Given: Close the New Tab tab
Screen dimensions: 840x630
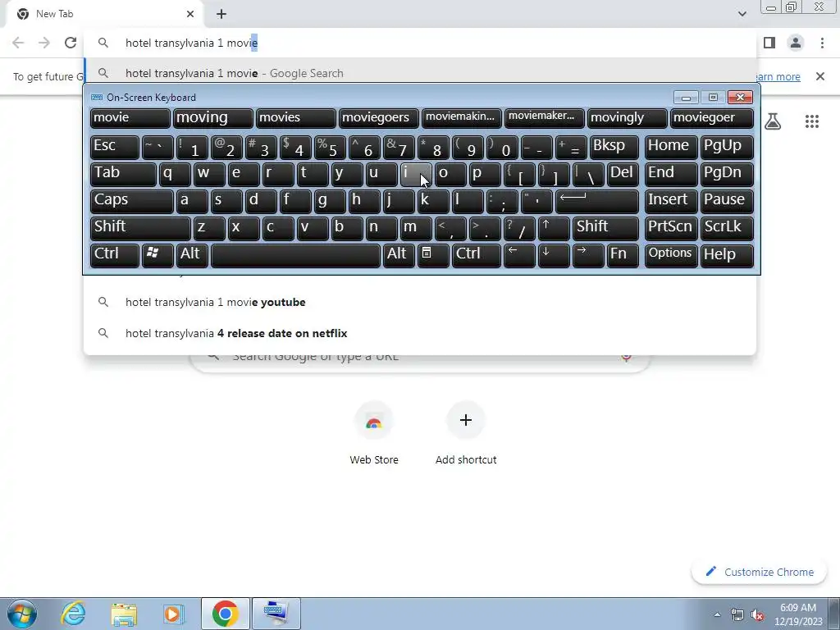Looking at the screenshot, I should pos(190,14).
